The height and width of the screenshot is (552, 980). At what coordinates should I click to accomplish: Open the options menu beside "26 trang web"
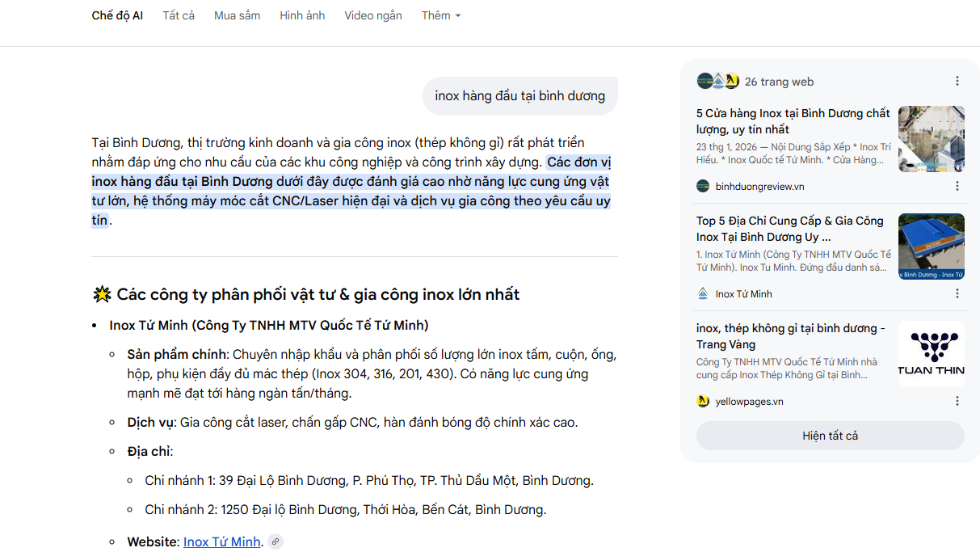pos(957,81)
